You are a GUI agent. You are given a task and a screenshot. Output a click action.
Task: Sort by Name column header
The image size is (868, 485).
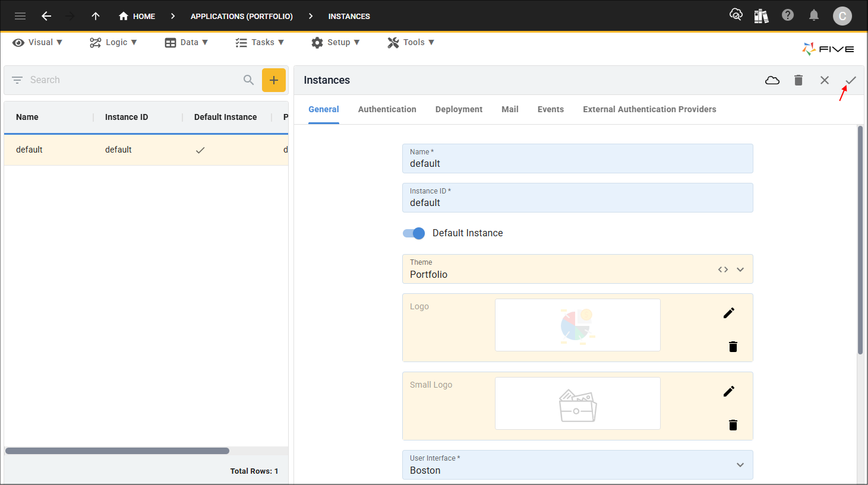tap(27, 117)
